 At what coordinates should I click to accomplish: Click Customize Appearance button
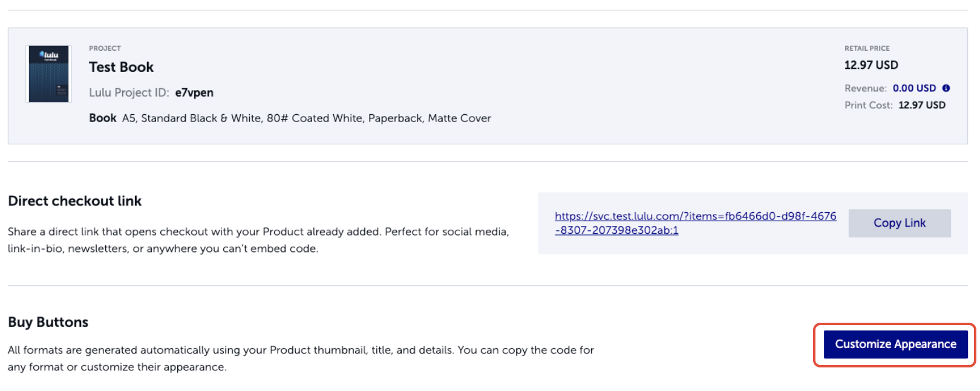click(x=895, y=344)
